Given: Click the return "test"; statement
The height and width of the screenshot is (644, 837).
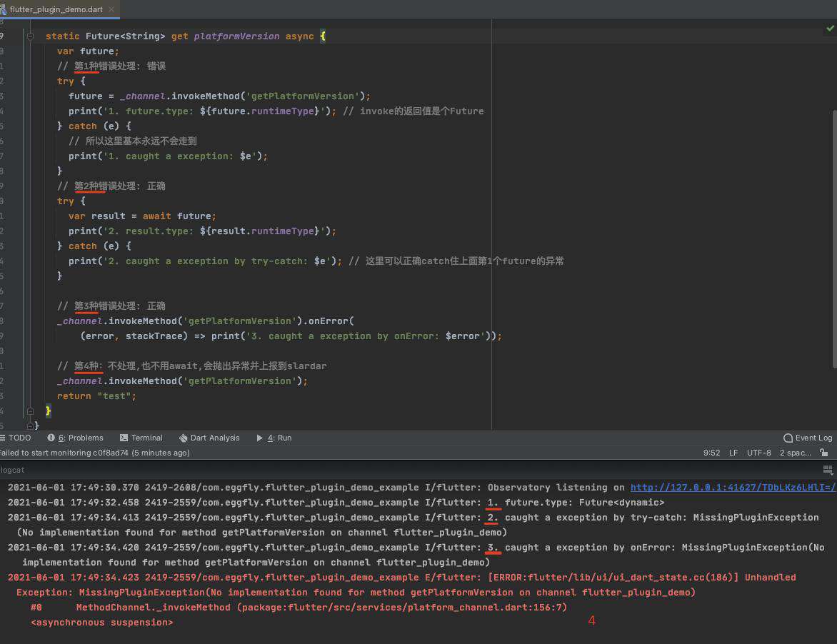Looking at the screenshot, I should pyautogui.click(x=96, y=396).
